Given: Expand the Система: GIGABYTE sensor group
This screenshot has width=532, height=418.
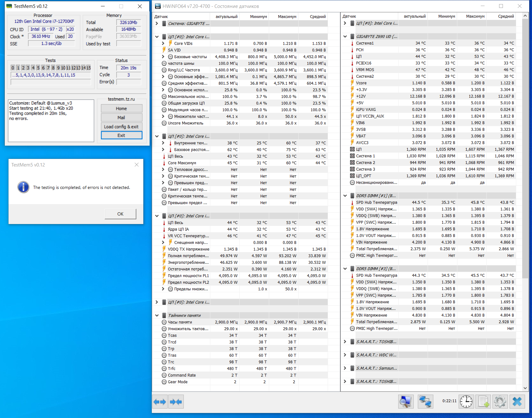Looking at the screenshot, I should [157, 23].
